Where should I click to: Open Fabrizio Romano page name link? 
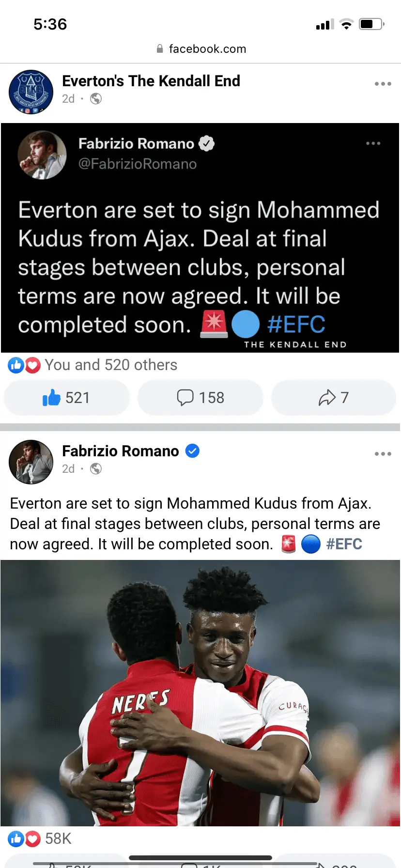click(x=121, y=451)
